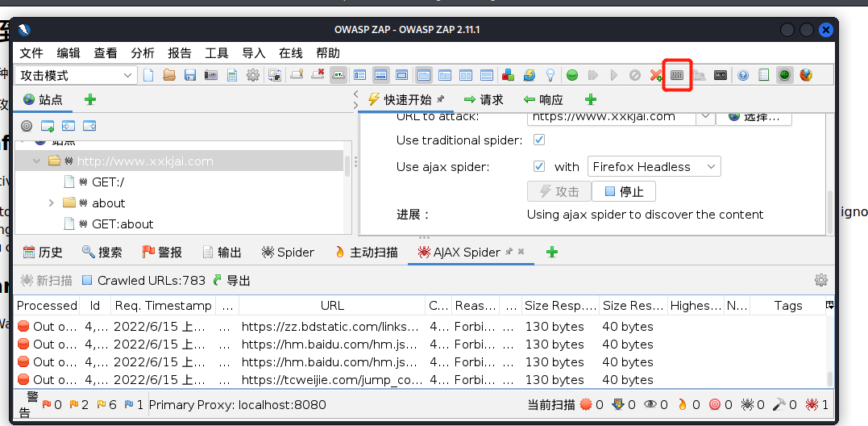Click the table column chooser icon
The image size is (868, 426).
[x=829, y=305]
